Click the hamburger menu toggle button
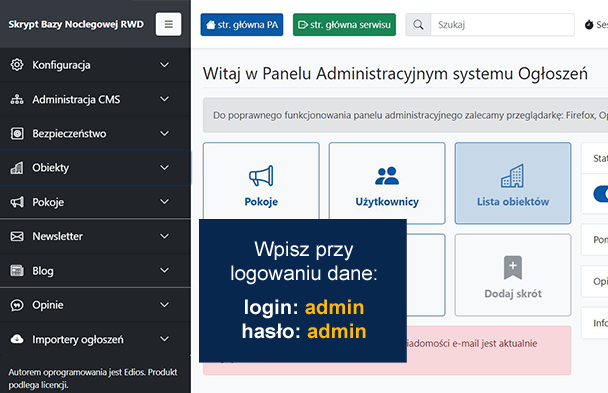The image size is (608, 393). [168, 24]
